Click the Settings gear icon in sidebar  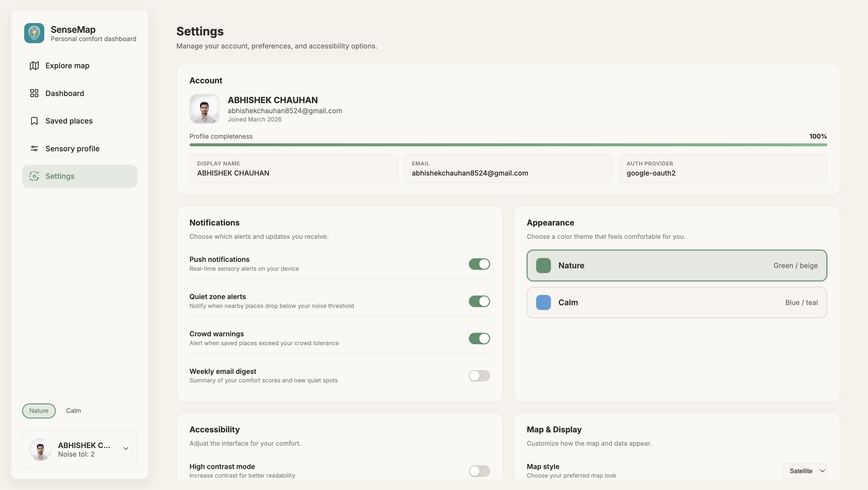point(34,176)
